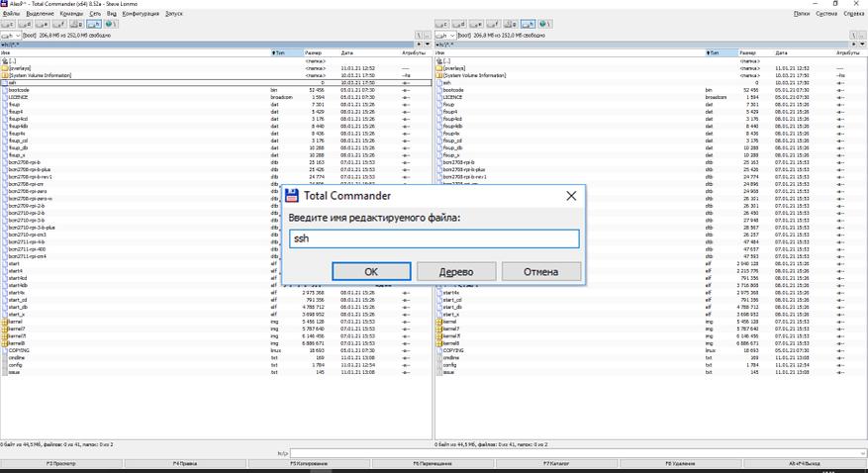Screen dimensions: 868x473
Task: Switch right panel to drive e
Action: click(x=477, y=25)
